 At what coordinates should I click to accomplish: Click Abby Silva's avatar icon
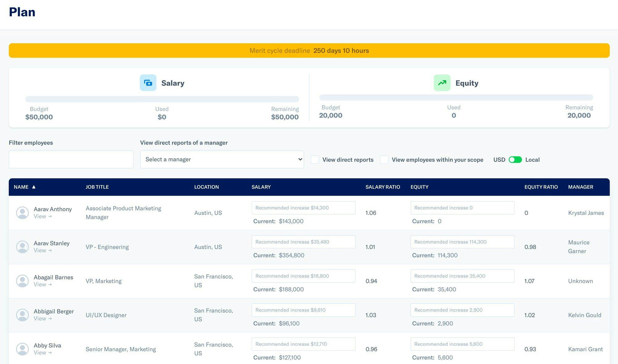point(22,349)
